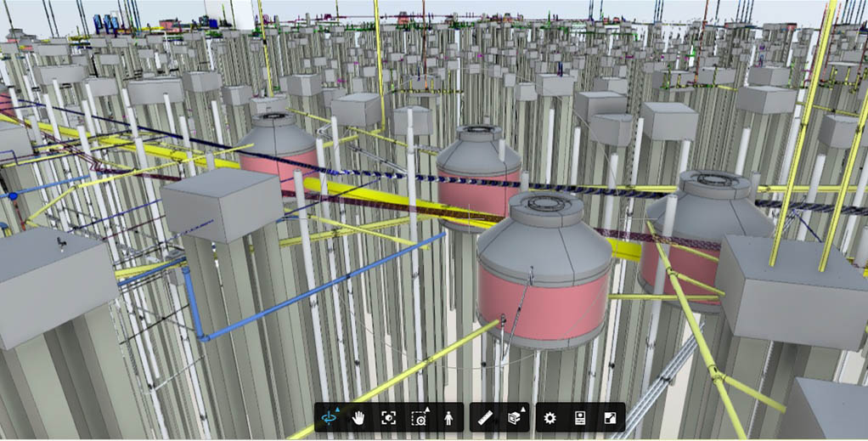Expand the Zoom Window tool options arrow
Viewport: 868px width, 441px height.
coord(427,410)
